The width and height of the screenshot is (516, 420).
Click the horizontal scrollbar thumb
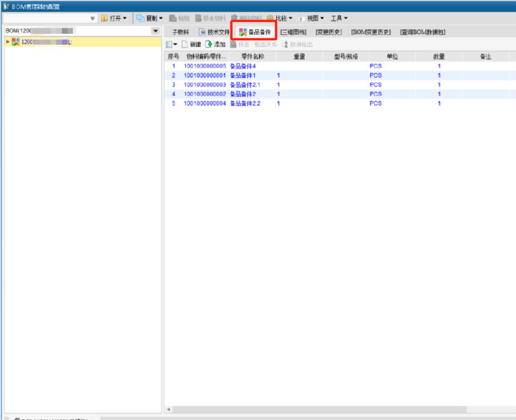point(319,409)
